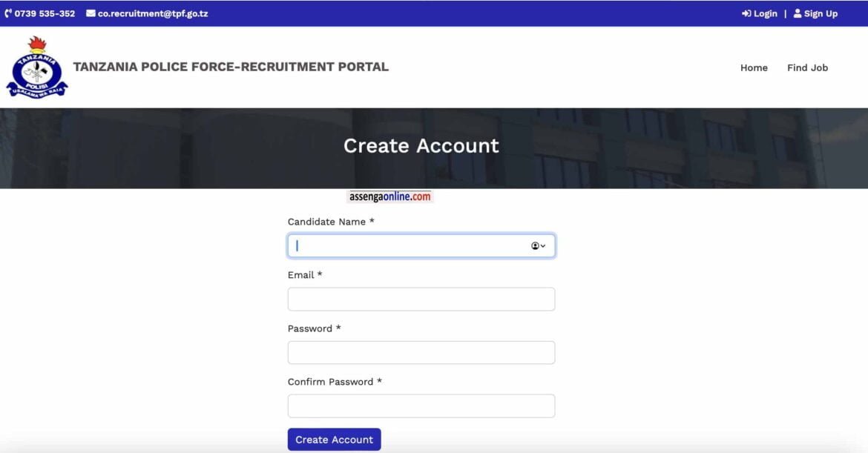Open the Sign Up link text
Image resolution: width=868 pixels, height=453 pixels.
coord(821,13)
